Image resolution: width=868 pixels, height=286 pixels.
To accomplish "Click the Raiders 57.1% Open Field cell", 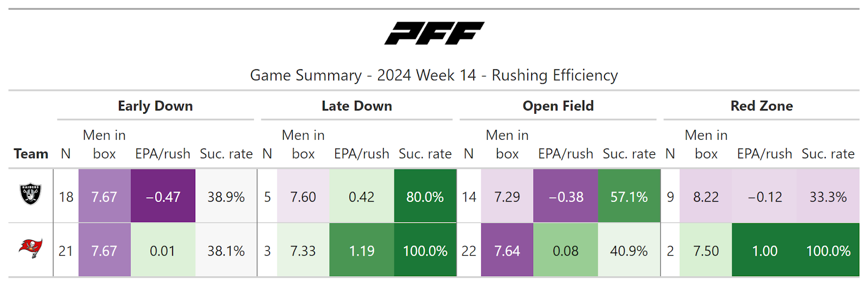I will tap(629, 197).
